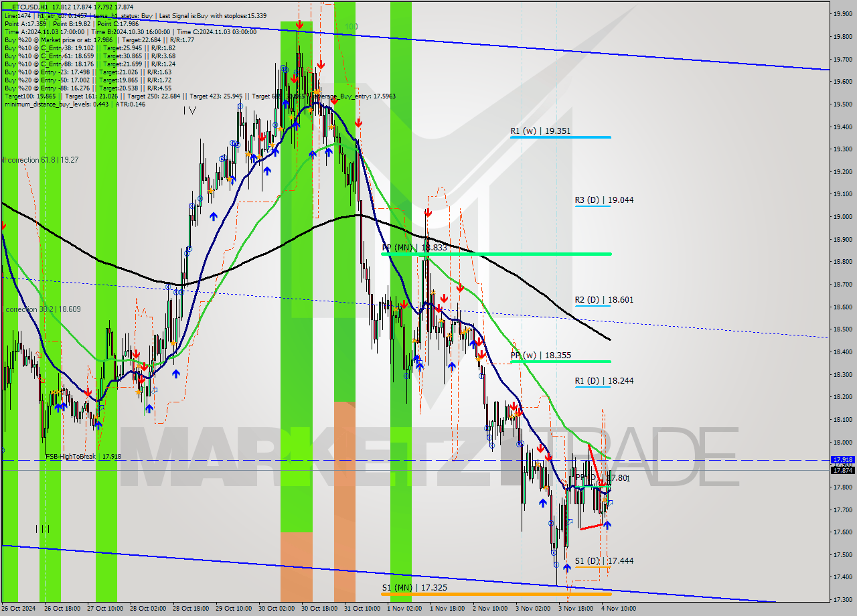Click the '31 Oct 10:00' time axis label
The height and width of the screenshot is (616, 857).
pyautogui.click(x=362, y=609)
